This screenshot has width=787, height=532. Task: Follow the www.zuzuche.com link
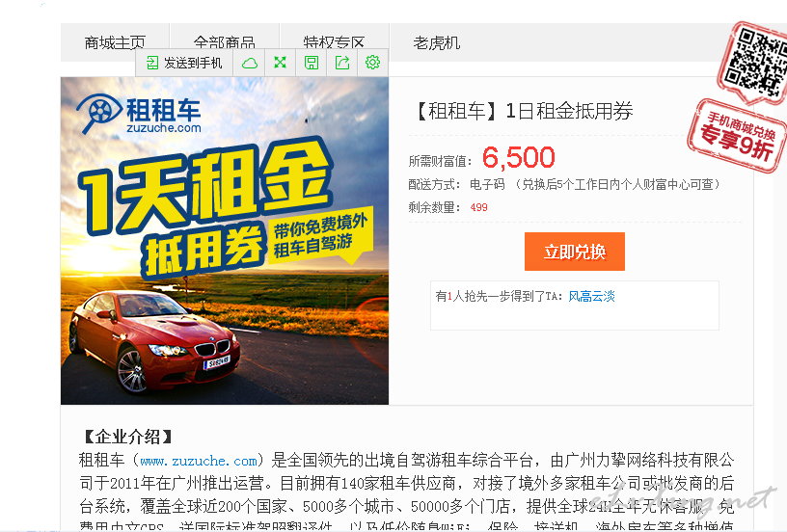click(x=199, y=461)
